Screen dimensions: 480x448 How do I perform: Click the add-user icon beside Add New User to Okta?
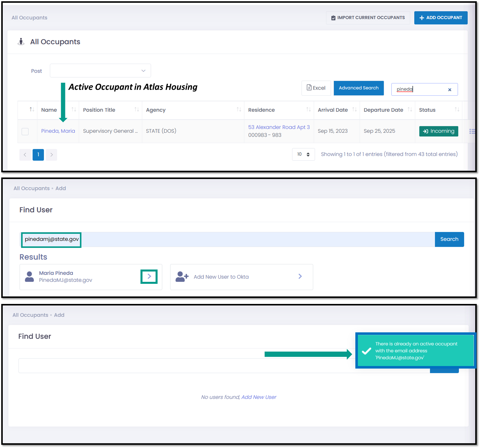[182, 277]
